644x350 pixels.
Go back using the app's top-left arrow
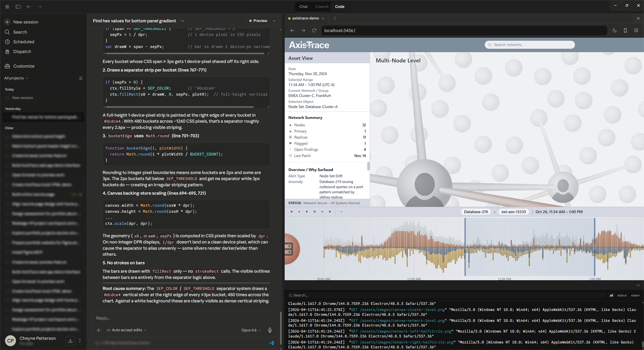tap(29, 7)
